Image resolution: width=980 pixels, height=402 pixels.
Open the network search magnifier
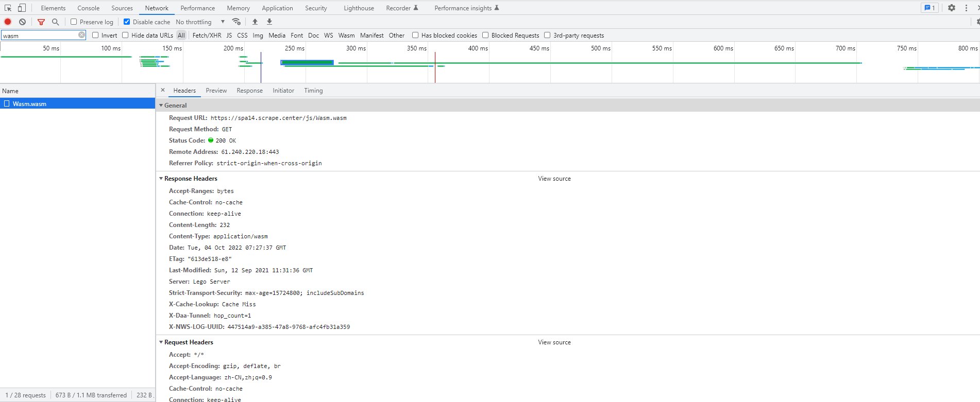coord(56,22)
